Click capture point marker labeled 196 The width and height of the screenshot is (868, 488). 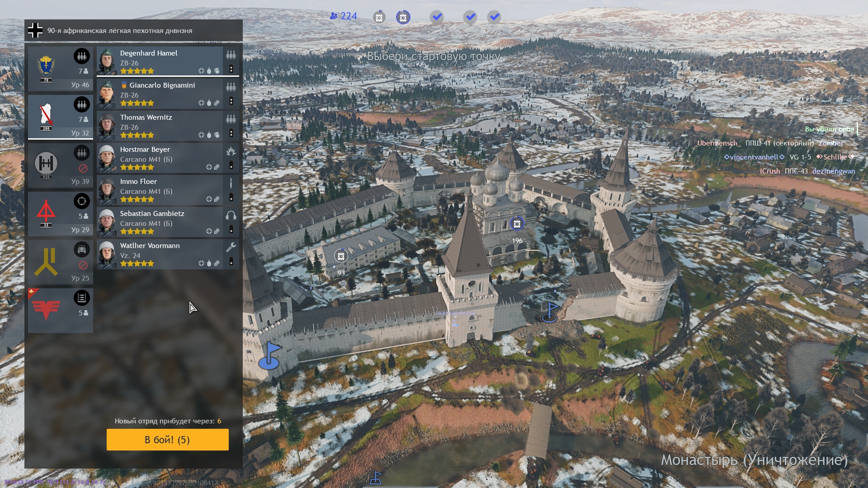pos(517,223)
